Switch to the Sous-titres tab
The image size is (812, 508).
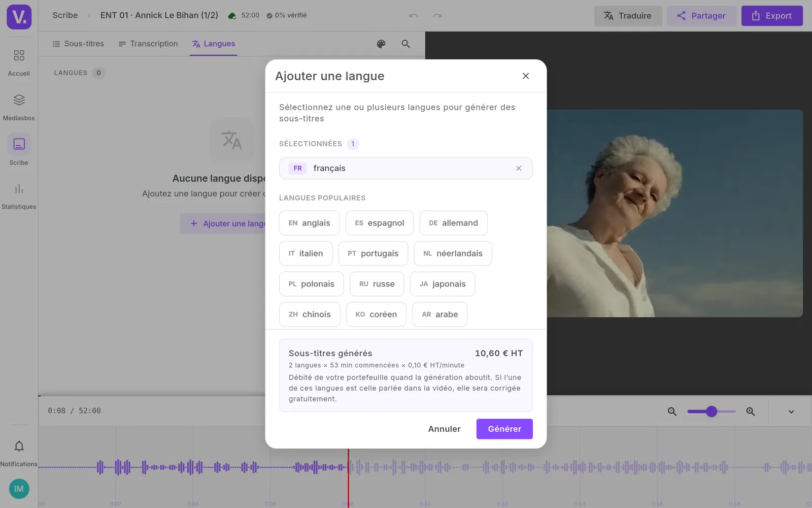click(78, 44)
